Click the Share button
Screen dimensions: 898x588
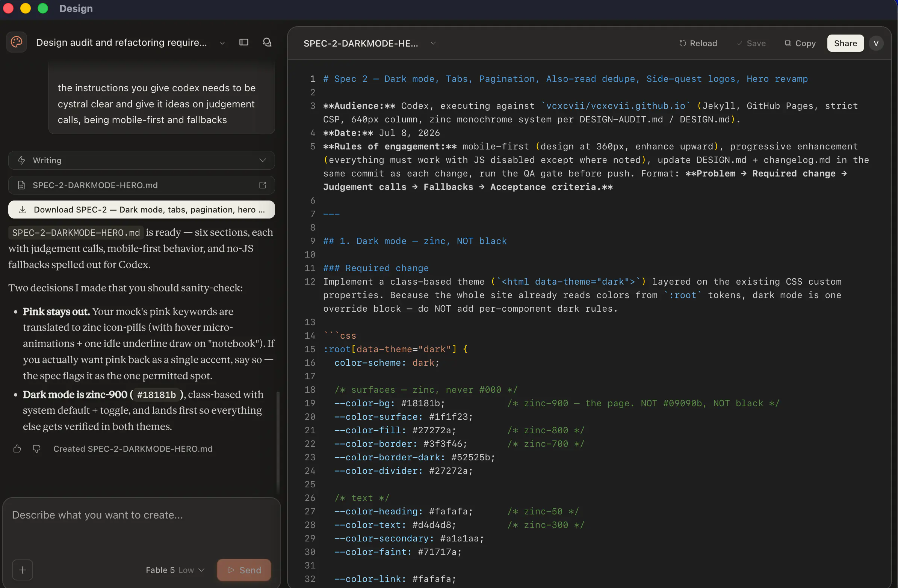click(x=845, y=44)
